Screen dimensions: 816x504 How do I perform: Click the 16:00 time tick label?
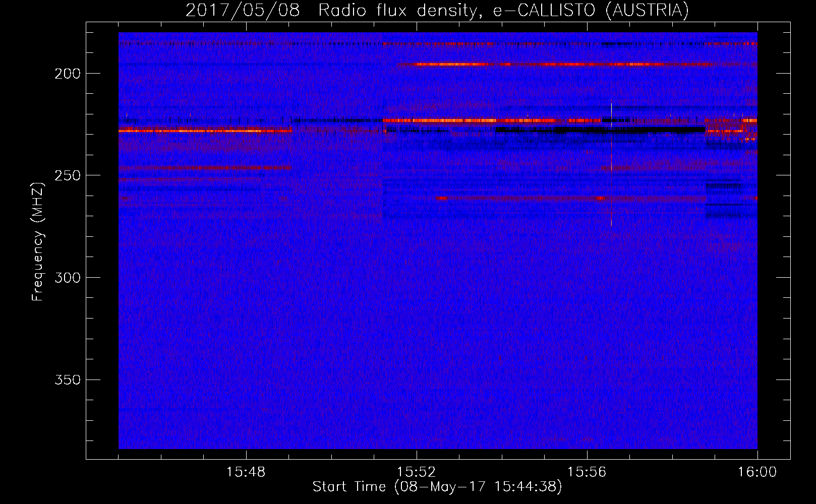click(757, 472)
